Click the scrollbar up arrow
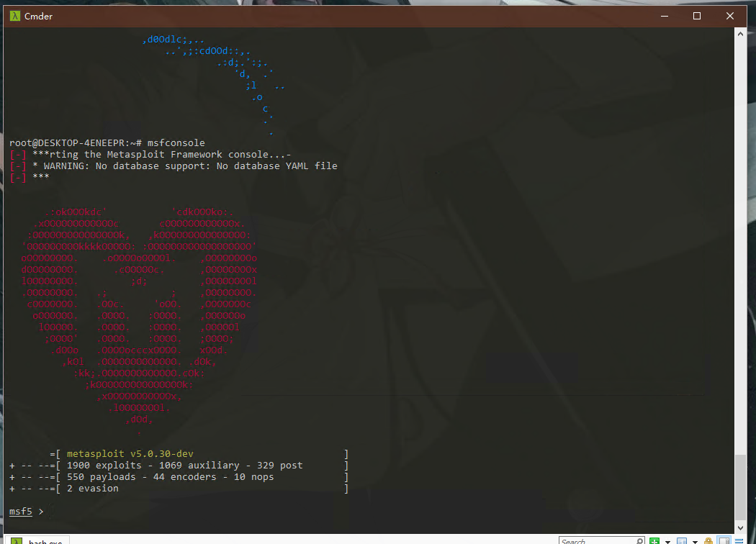The width and height of the screenshot is (756, 544). pyautogui.click(x=741, y=35)
